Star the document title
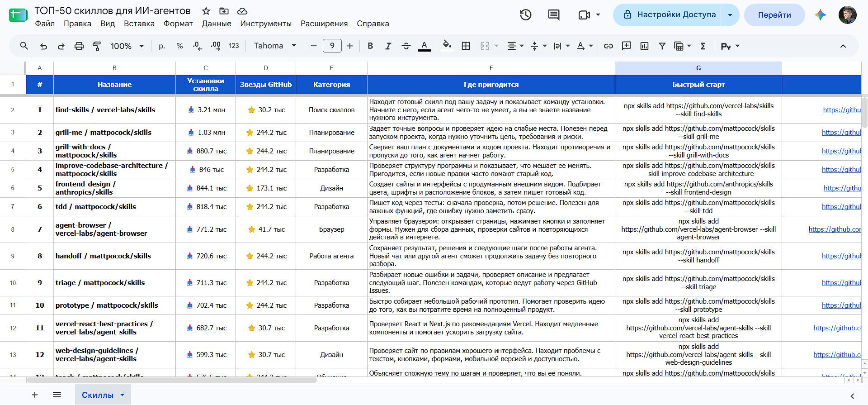This screenshot has width=868, height=405. pyautogui.click(x=206, y=11)
